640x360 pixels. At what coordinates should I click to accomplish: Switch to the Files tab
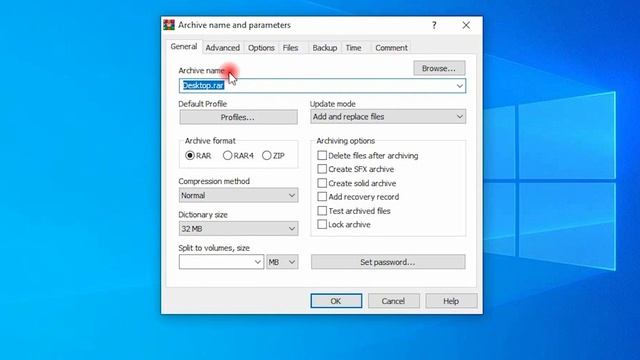[x=291, y=48]
